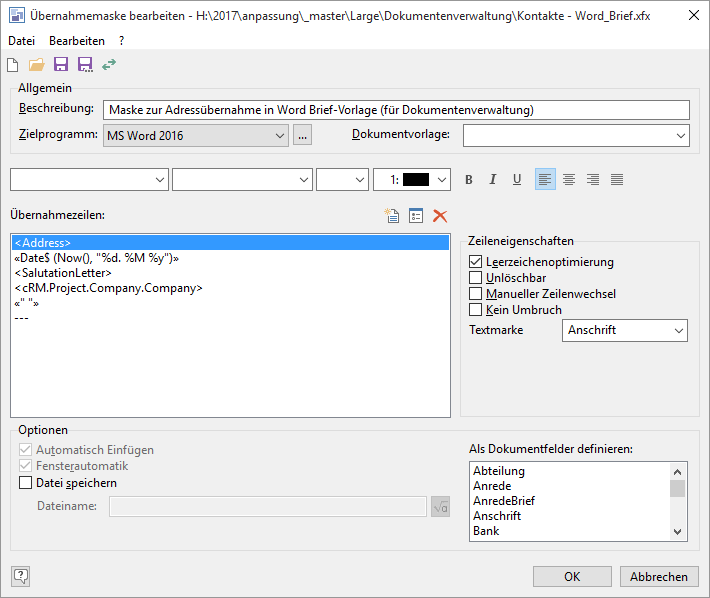Open the Datei menu
The width and height of the screenshot is (710, 598).
tap(21, 41)
